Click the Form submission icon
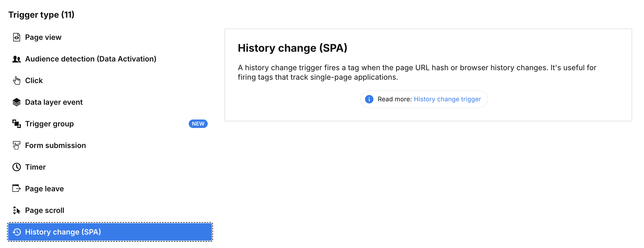 coord(17,145)
